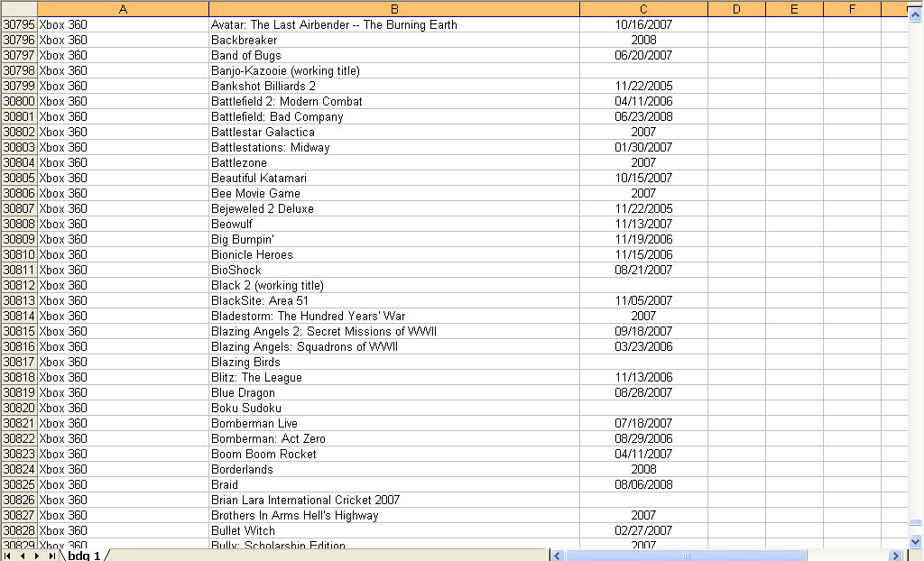Open the bdg 1 sheet tab

coord(84,556)
